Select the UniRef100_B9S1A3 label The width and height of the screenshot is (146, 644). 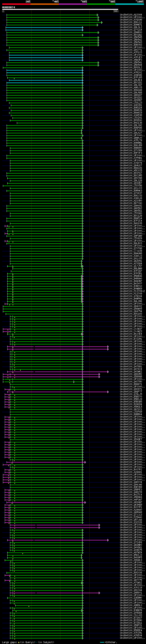pos(131,314)
